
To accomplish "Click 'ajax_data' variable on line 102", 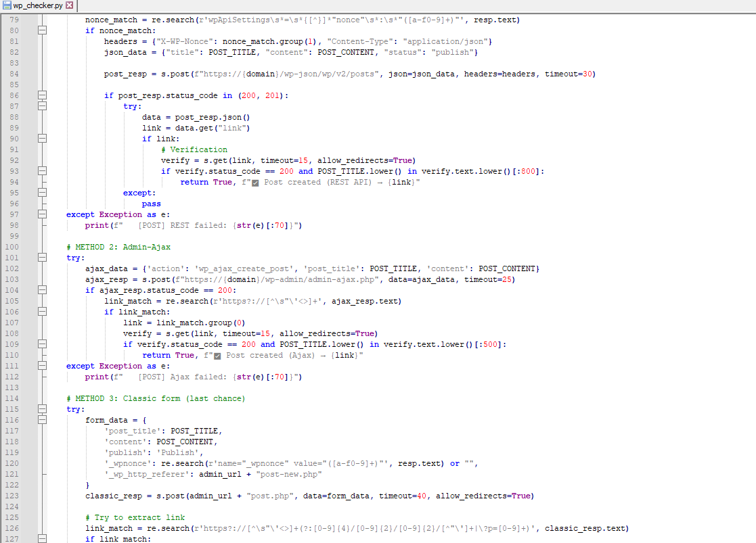I will click(x=106, y=269).
